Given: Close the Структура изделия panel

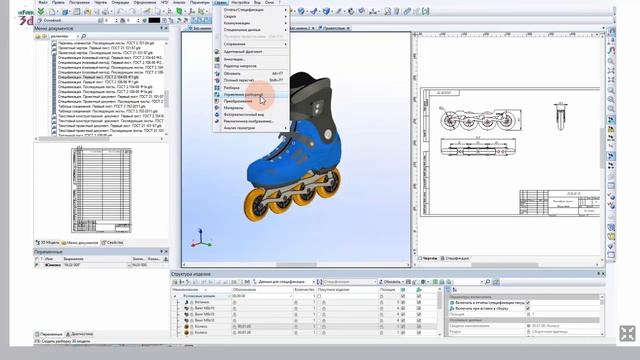Looking at the screenshot, I should (x=603, y=274).
